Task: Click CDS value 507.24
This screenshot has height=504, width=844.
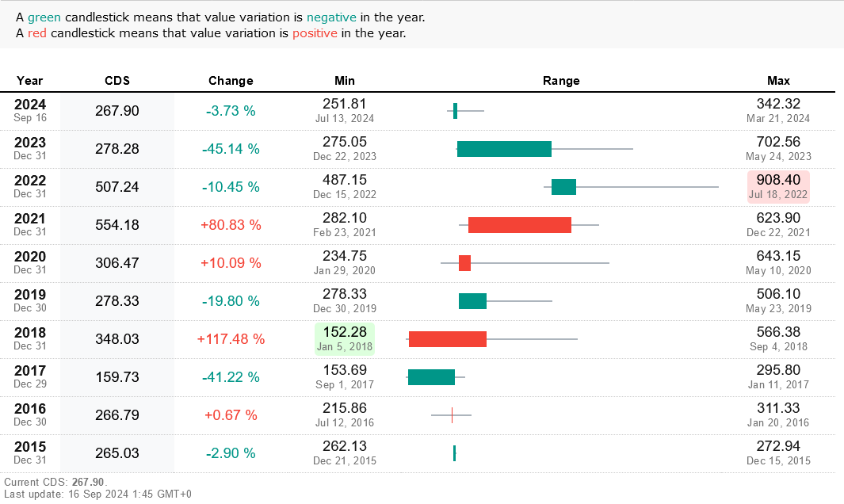Action: (117, 187)
